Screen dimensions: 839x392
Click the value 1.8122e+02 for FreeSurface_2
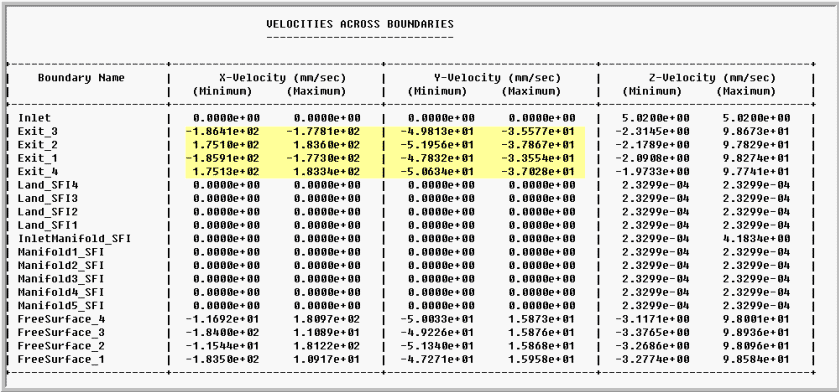(x=327, y=345)
